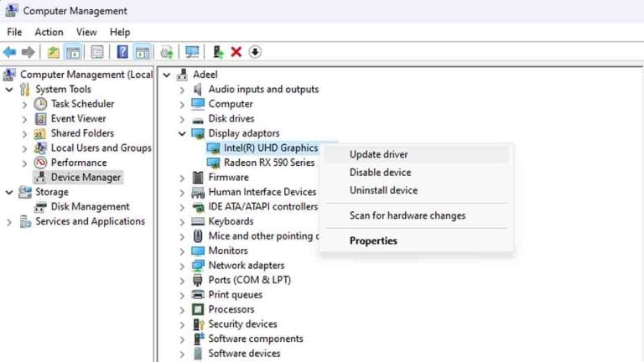The image size is (644, 362).
Task: Click the Local Users and Groups icon
Action: pos(40,147)
